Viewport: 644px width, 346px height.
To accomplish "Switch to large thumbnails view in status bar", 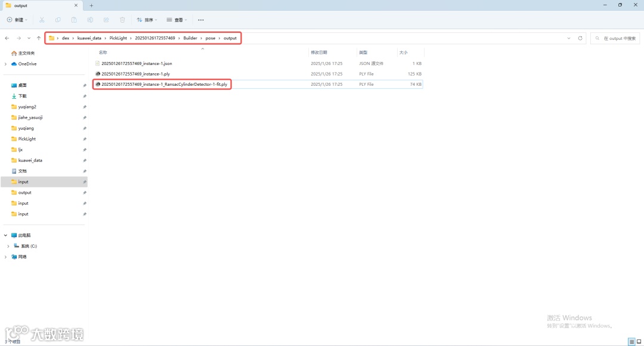I will [x=639, y=341].
